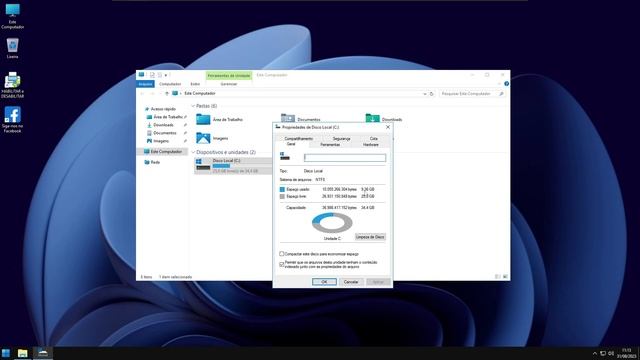Click the Explorer help question-mark icon
The height and width of the screenshot is (360, 640).
click(507, 84)
